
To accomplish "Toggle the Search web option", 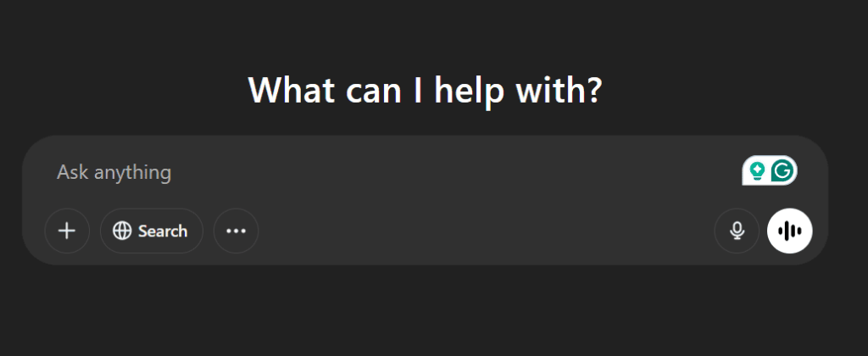I will coord(152,231).
